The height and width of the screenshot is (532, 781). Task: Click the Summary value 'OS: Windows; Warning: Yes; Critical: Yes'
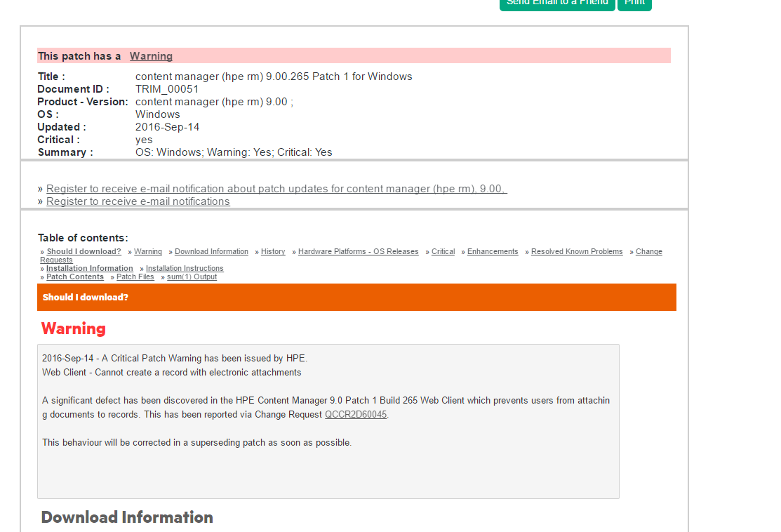point(234,152)
